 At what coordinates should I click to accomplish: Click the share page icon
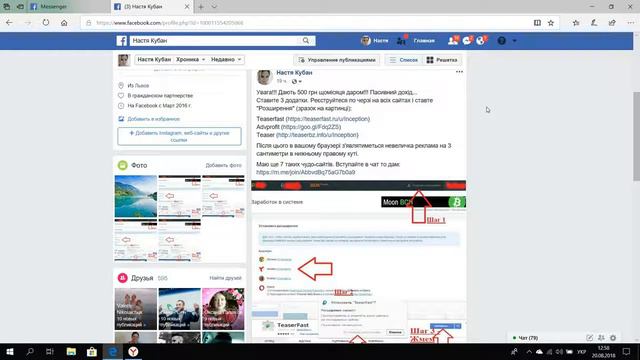pyautogui.click(x=612, y=23)
